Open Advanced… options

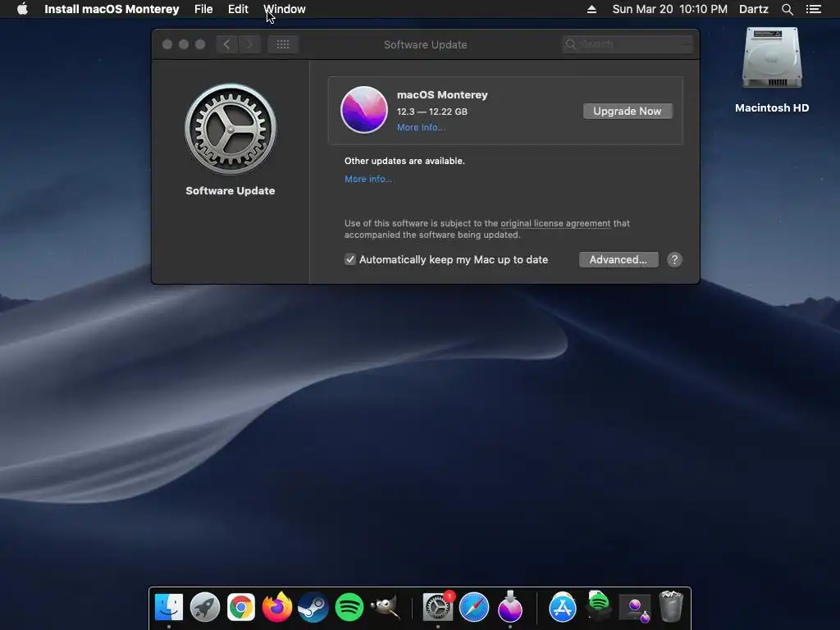619,260
